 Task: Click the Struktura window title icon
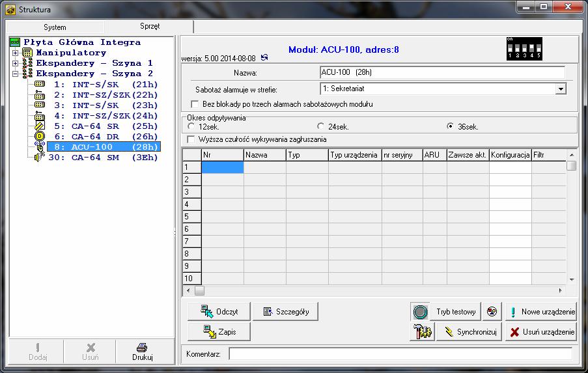pos(11,9)
